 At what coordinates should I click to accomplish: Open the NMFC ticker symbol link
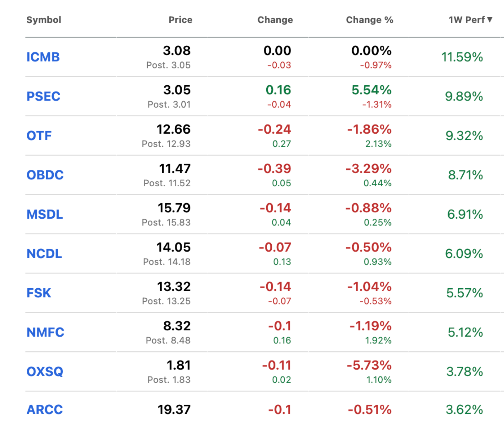[45, 332]
